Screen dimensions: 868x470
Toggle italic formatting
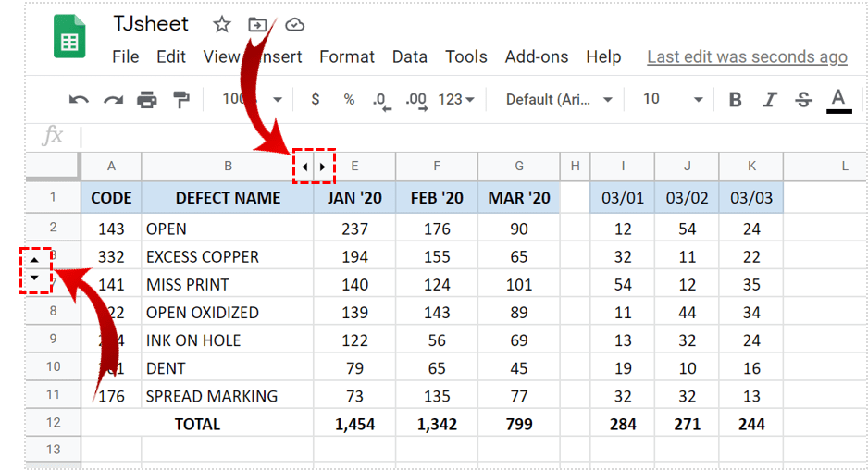pyautogui.click(x=770, y=100)
